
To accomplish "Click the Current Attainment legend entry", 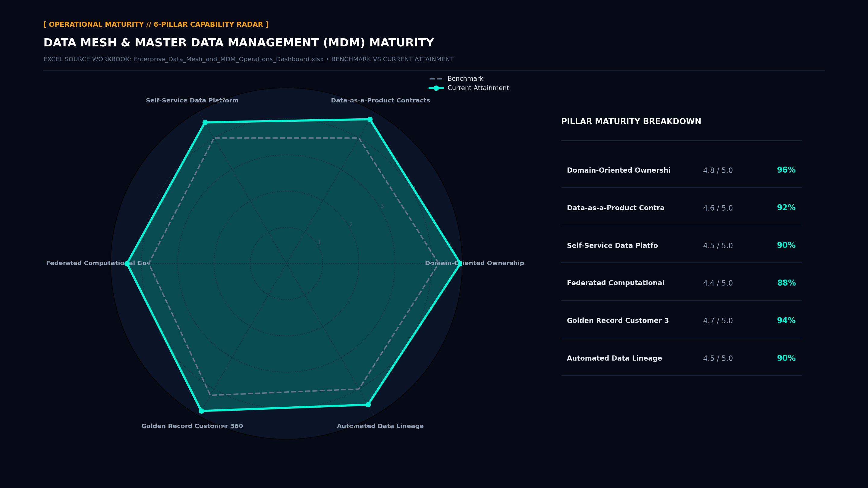I will (469, 88).
